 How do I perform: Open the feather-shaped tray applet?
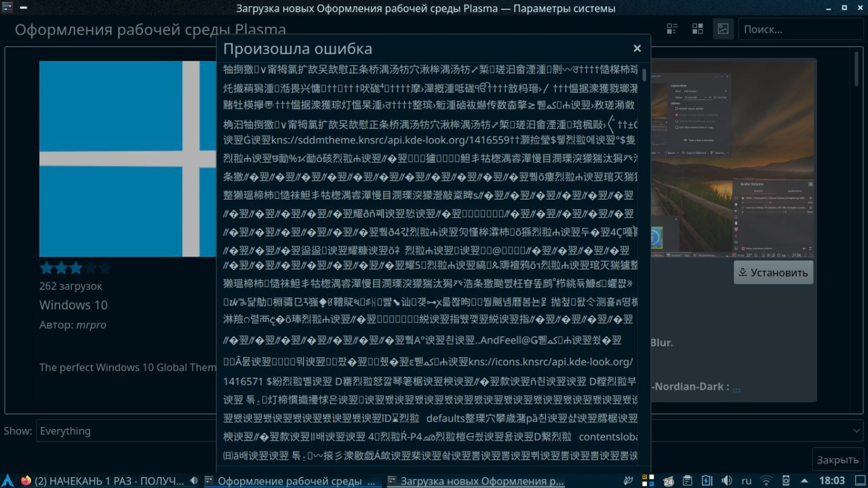click(630, 481)
